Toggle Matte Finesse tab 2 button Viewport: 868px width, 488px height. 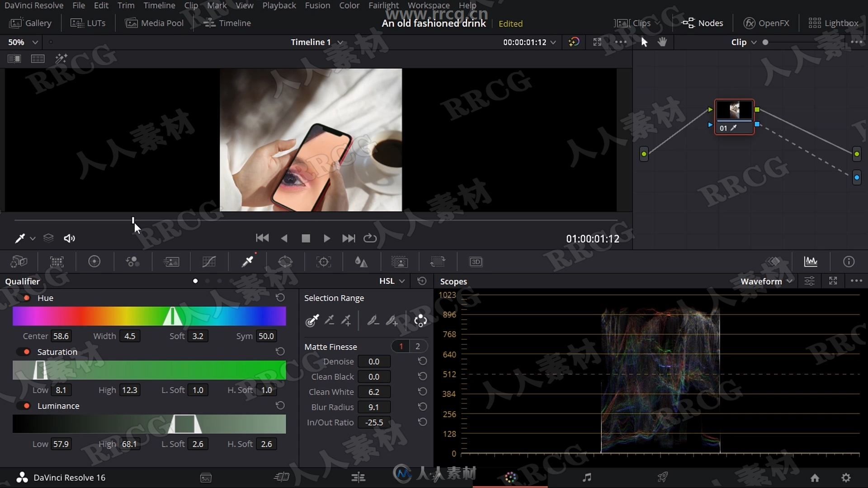417,346
